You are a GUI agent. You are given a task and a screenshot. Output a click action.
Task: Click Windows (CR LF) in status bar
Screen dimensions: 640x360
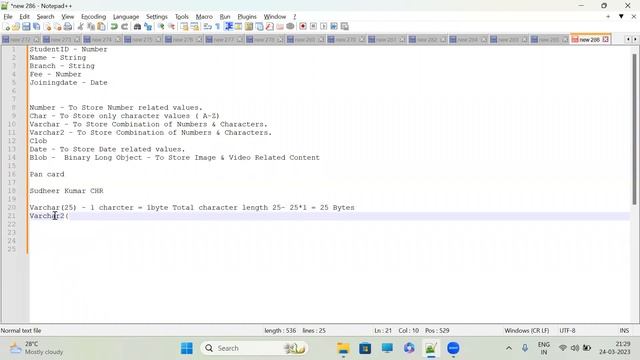[527, 331]
